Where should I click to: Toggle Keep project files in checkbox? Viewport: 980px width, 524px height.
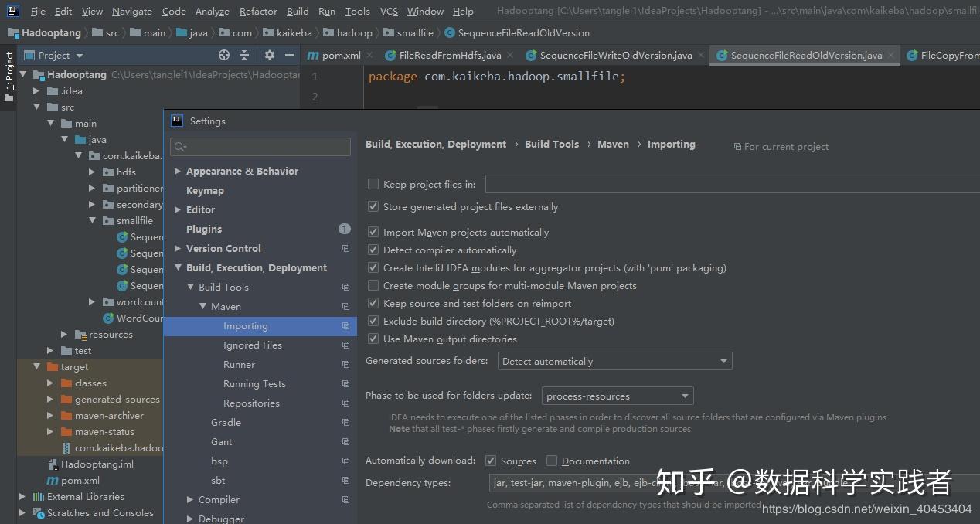(x=373, y=185)
